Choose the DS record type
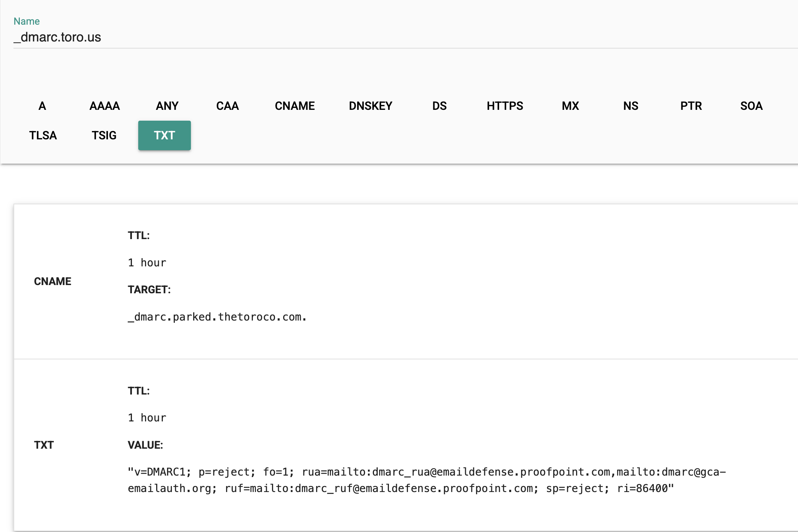Screen dimensions: 798x532 point(439,106)
